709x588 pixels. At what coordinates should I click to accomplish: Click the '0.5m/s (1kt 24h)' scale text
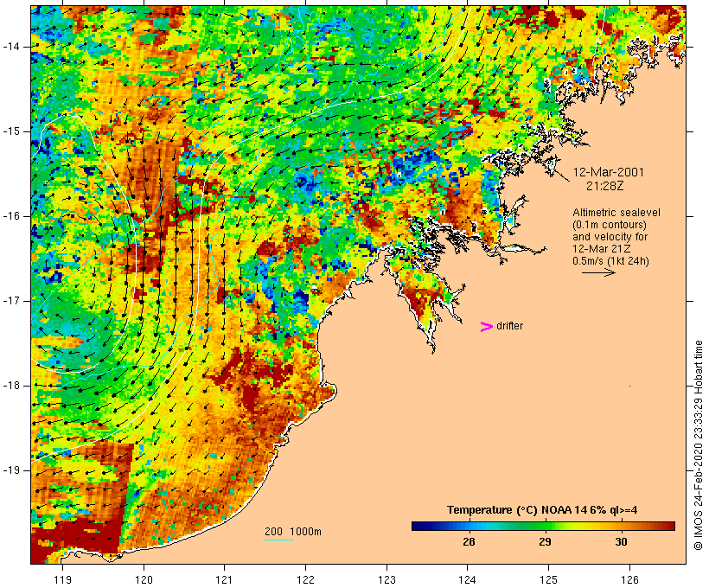pos(610,261)
